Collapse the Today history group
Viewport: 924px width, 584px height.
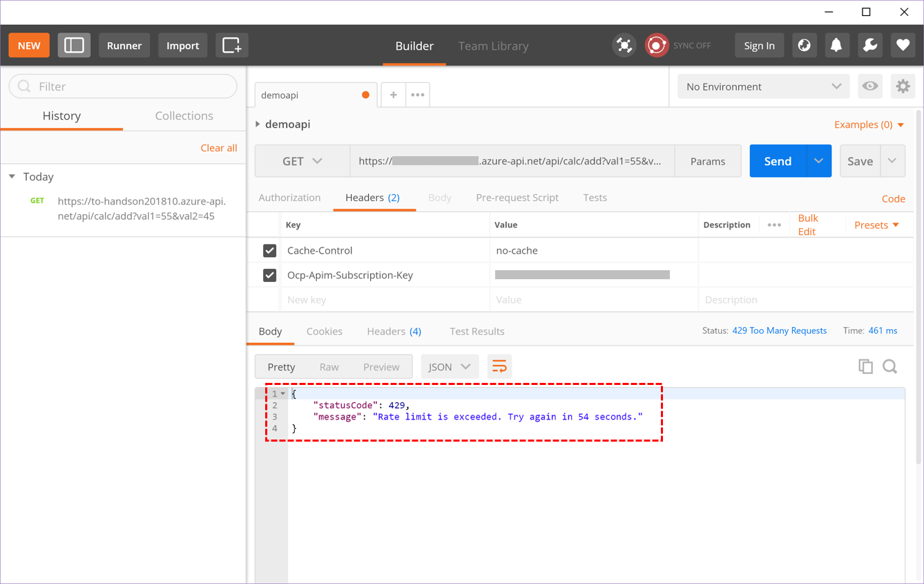(11, 176)
